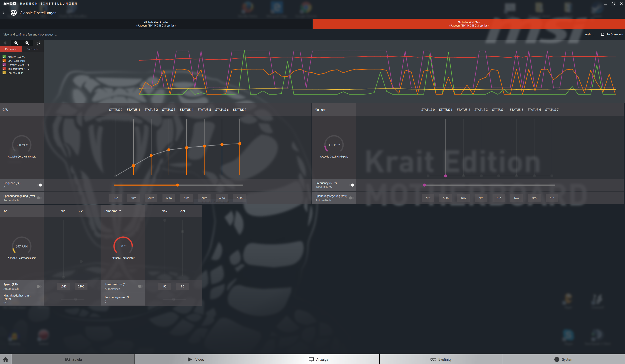Reset the graph view with the loop icon
This screenshot has height=364, width=625.
[38, 43]
